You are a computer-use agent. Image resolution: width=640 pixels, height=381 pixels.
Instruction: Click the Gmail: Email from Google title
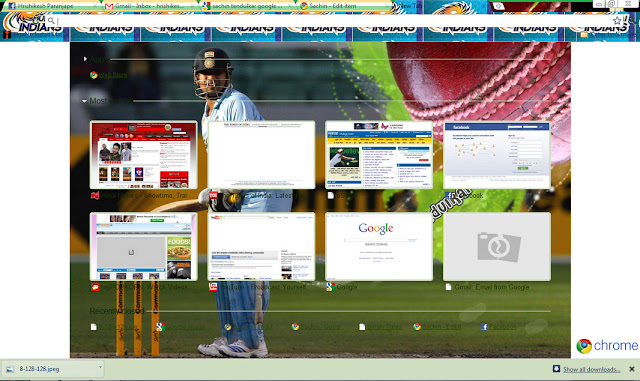[492, 287]
